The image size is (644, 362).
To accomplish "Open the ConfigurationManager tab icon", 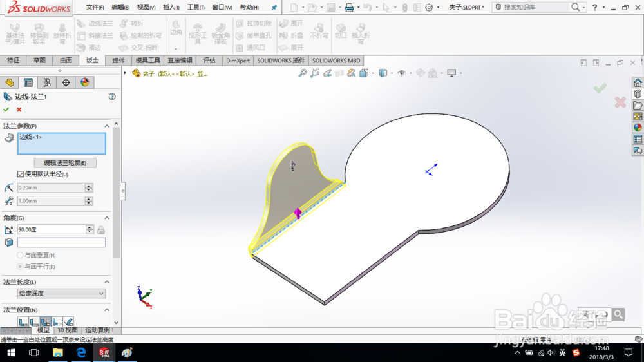I will coord(47,82).
